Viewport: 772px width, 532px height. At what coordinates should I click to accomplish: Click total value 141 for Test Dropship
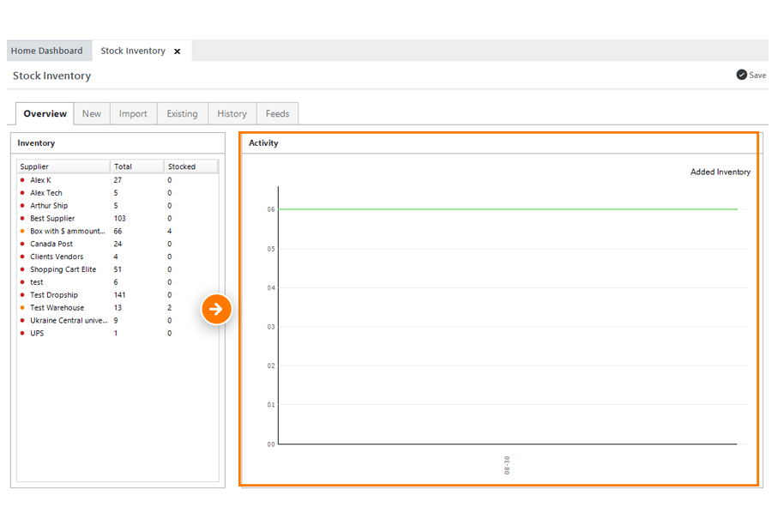[119, 295]
